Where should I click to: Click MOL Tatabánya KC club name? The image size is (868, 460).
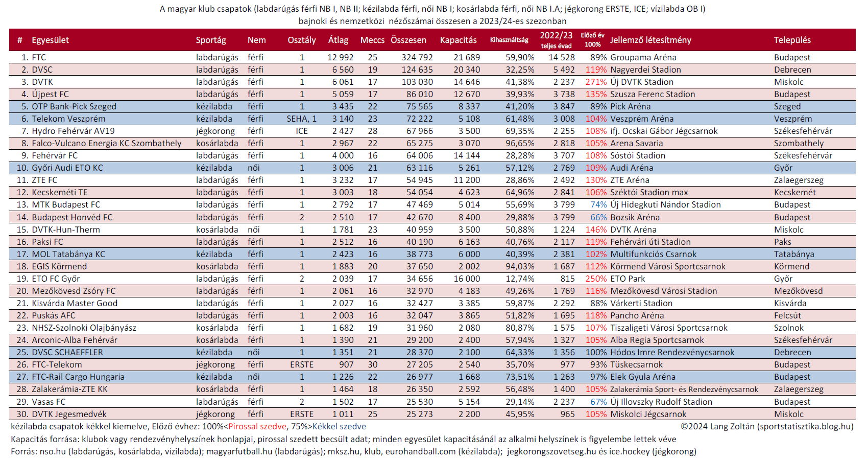point(68,254)
